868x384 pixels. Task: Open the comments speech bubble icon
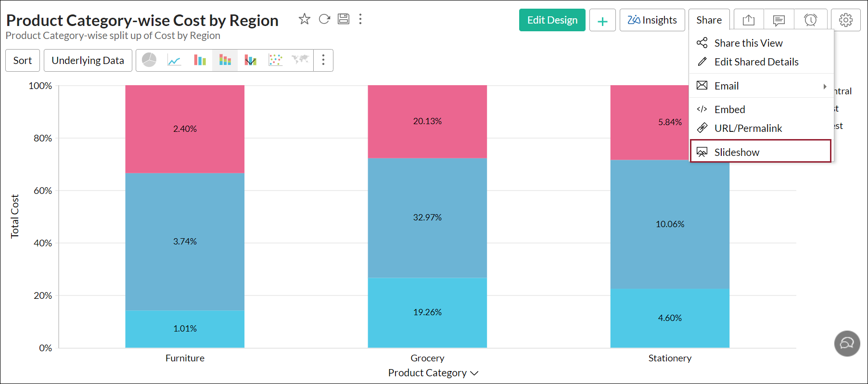tap(779, 20)
